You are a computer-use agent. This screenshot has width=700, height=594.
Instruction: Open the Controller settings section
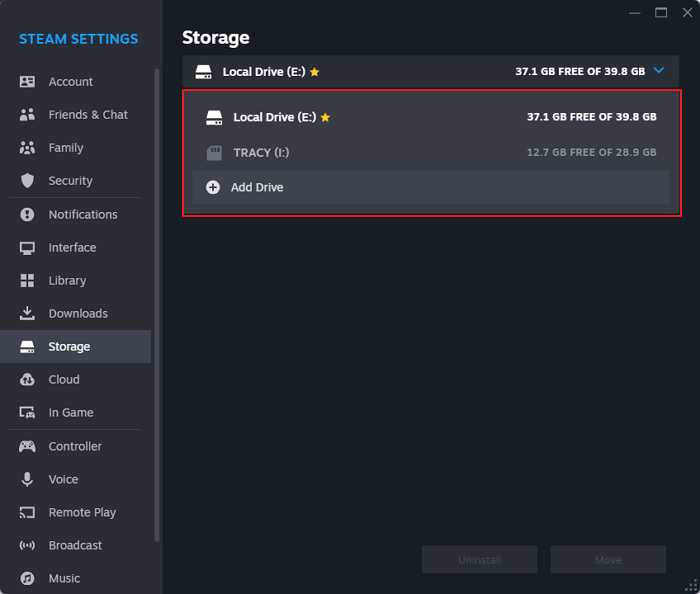75,446
